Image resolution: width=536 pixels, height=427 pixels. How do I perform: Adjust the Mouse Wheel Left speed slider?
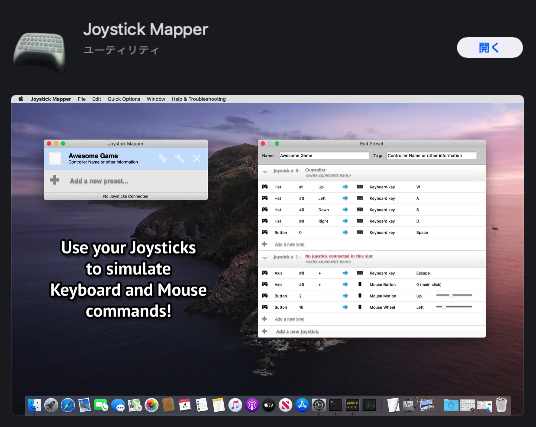click(x=454, y=307)
